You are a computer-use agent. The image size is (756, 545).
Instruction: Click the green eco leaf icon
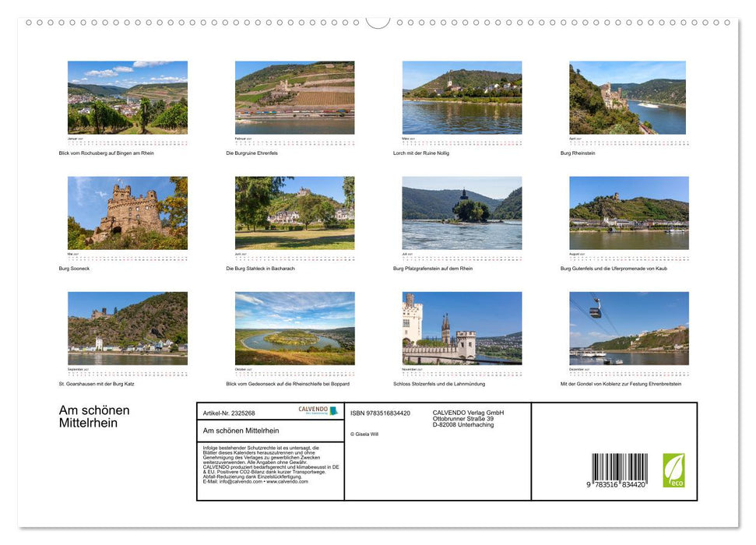673,470
